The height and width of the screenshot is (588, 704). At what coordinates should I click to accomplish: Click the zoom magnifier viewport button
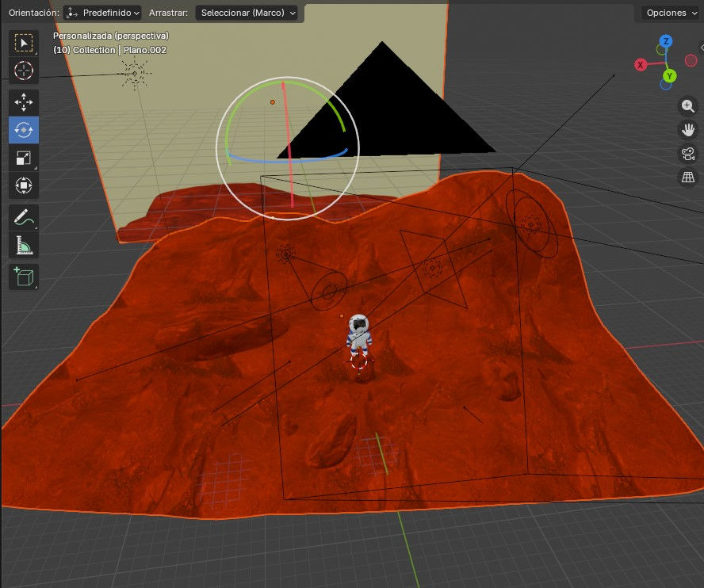click(x=688, y=106)
